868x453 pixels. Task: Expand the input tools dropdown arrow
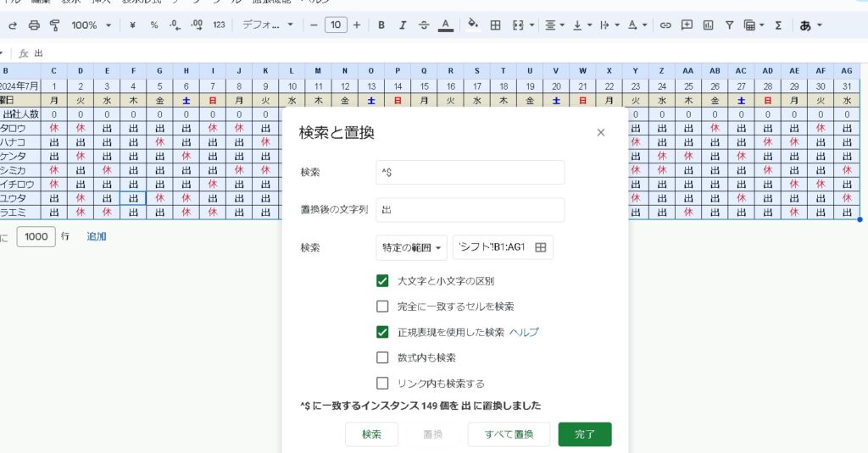click(820, 25)
